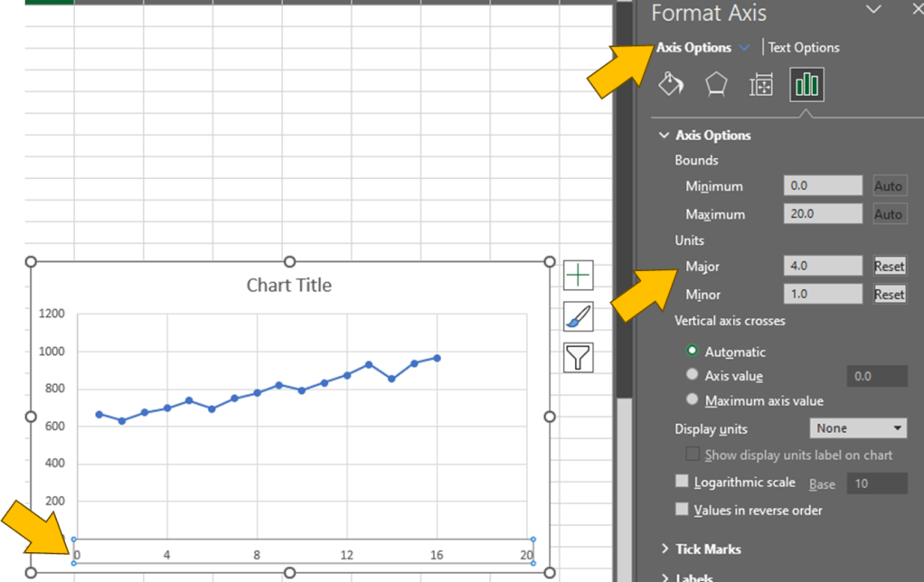The width and height of the screenshot is (924, 582).
Task: Open the Chart Filters funnel button
Action: point(578,358)
